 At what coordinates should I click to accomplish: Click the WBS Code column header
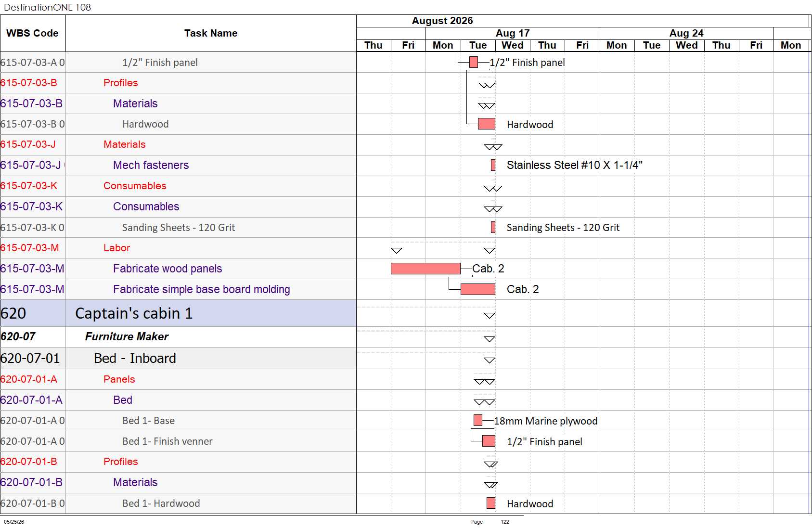pos(33,33)
